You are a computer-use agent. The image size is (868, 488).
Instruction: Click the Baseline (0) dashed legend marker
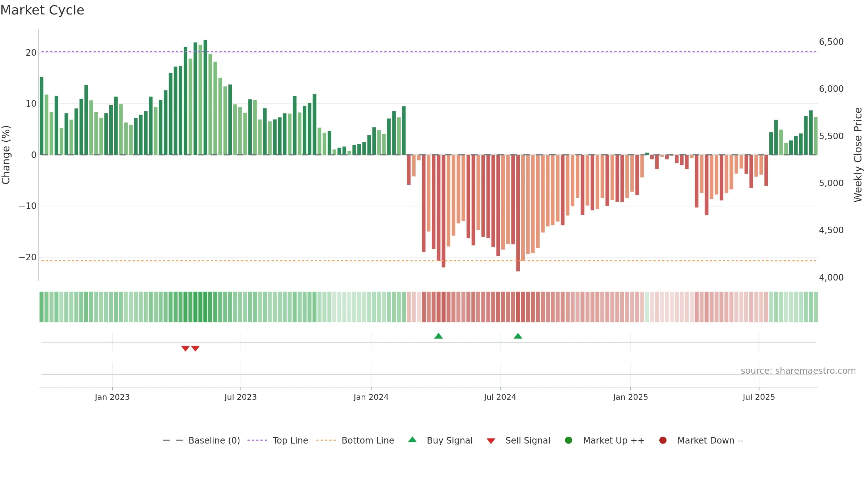173,440
